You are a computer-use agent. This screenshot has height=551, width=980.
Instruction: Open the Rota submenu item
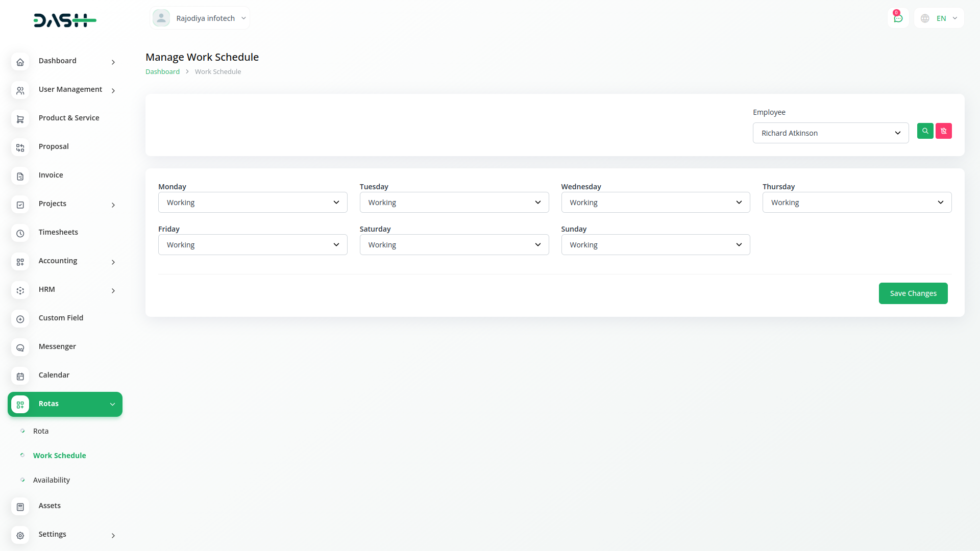coord(41,431)
